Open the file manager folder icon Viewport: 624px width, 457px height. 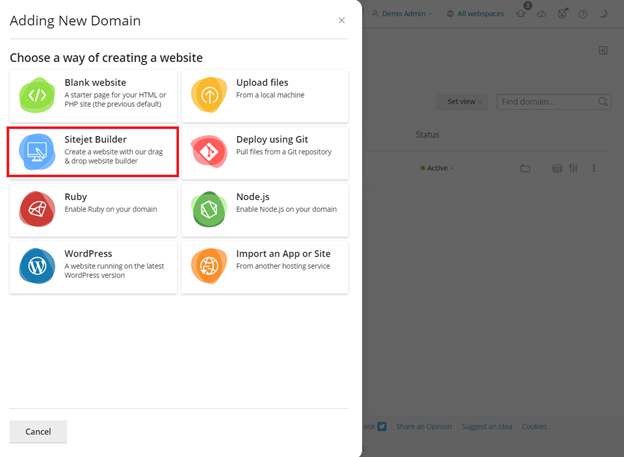click(x=525, y=168)
